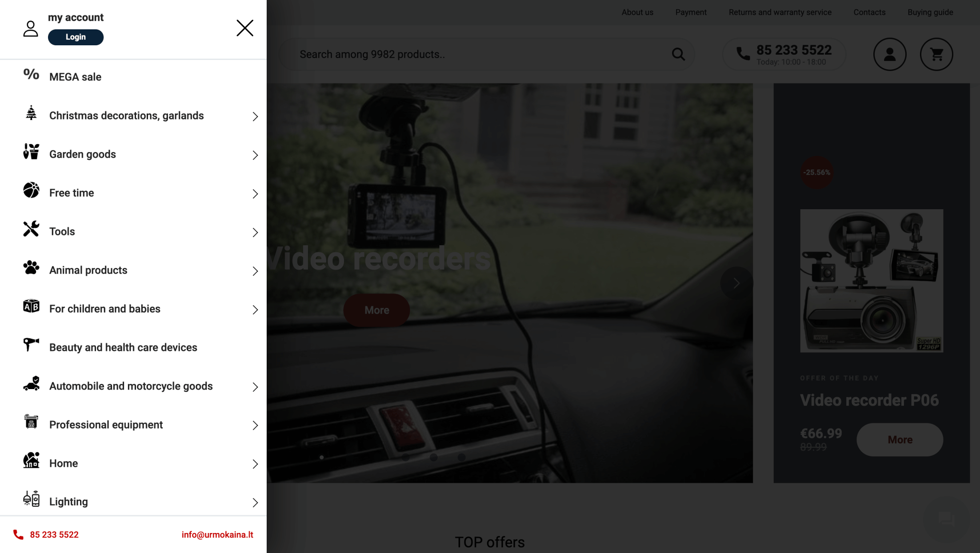980x553 pixels.
Task: Click the magnifier search icon
Action: tap(678, 54)
